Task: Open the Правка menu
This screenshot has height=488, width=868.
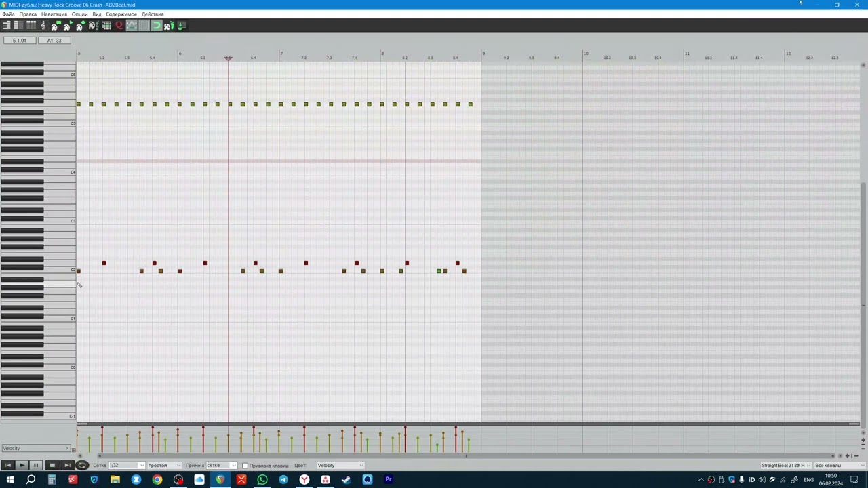Action: (28, 14)
